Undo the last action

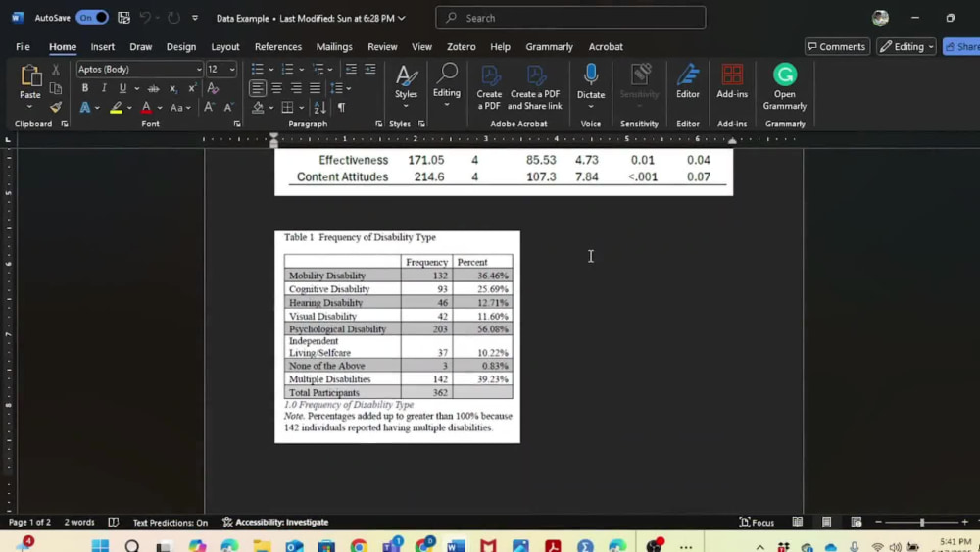coord(145,18)
